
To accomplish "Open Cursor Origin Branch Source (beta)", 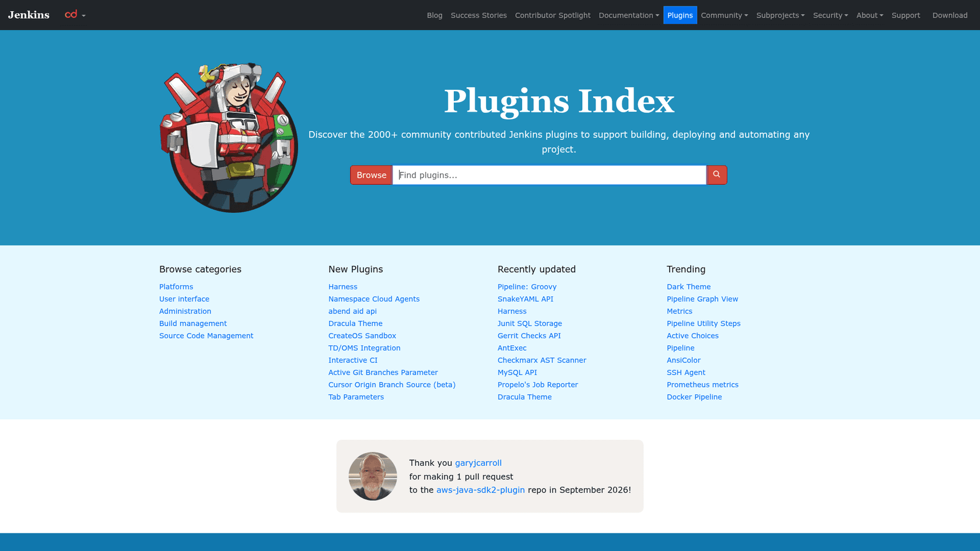I will pos(392,385).
